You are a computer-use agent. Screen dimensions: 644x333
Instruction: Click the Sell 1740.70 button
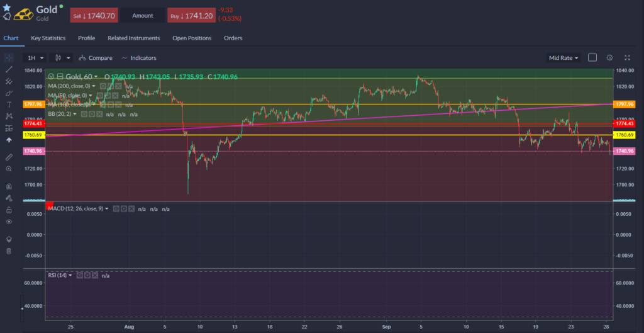(94, 15)
